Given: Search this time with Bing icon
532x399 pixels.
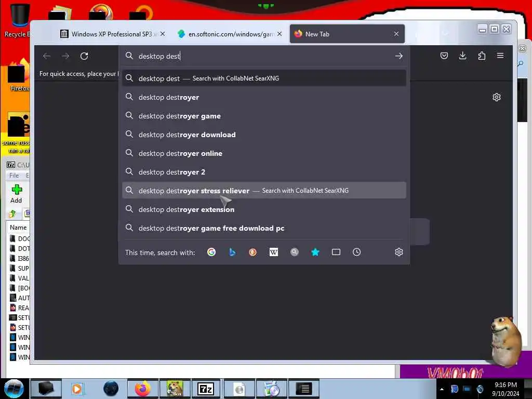Looking at the screenshot, I should [x=232, y=252].
